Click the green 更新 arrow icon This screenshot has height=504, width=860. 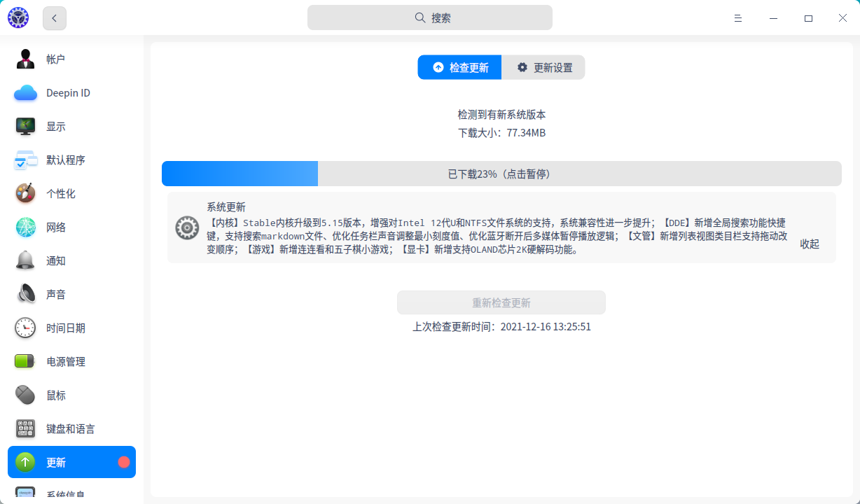[x=26, y=463]
